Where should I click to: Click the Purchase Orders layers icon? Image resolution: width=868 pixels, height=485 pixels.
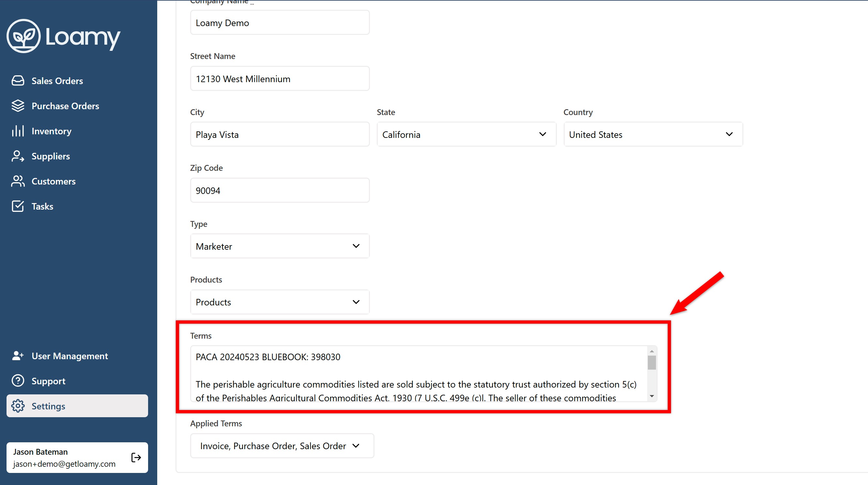pyautogui.click(x=18, y=106)
